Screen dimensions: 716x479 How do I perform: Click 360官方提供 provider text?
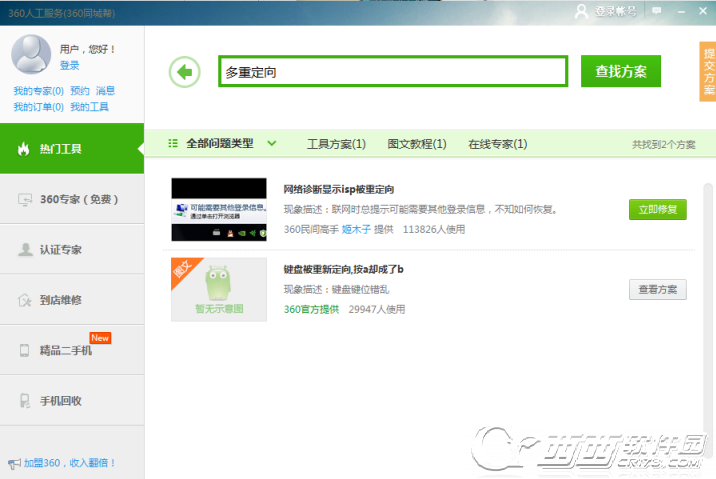[311, 310]
